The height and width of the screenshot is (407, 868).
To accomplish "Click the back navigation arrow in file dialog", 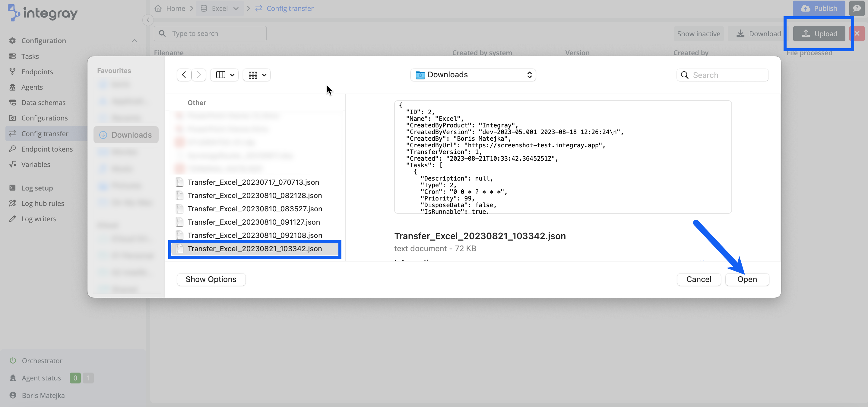I will 184,75.
